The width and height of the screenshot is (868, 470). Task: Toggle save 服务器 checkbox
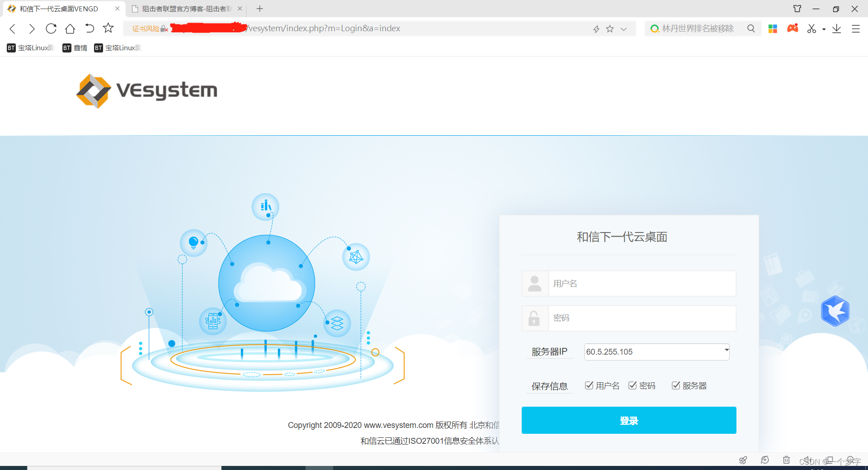click(x=676, y=385)
